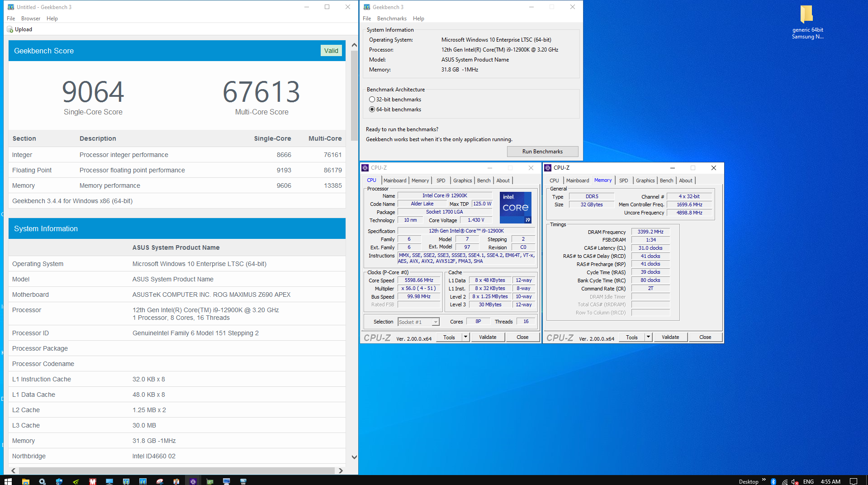Open the Graphics tab in the right CPU-Z window
Viewport: 868px width, 485px height.
tap(645, 181)
